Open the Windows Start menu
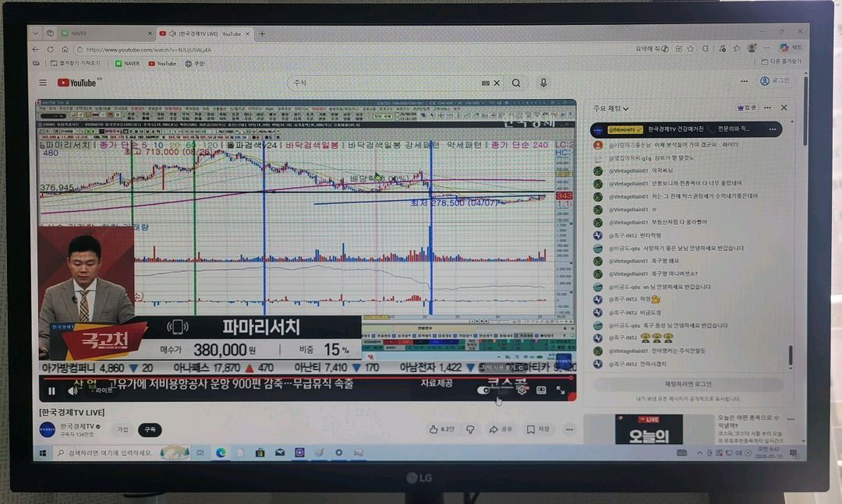Screen dimensions: 842x504 (x=43, y=453)
